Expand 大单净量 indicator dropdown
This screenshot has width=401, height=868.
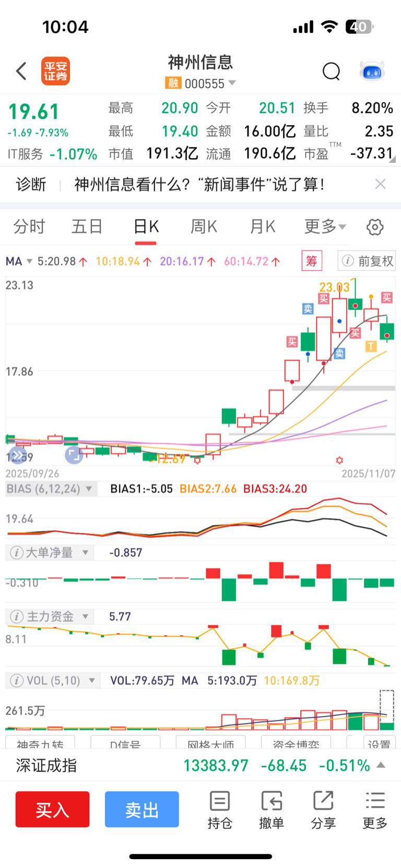[x=85, y=553]
